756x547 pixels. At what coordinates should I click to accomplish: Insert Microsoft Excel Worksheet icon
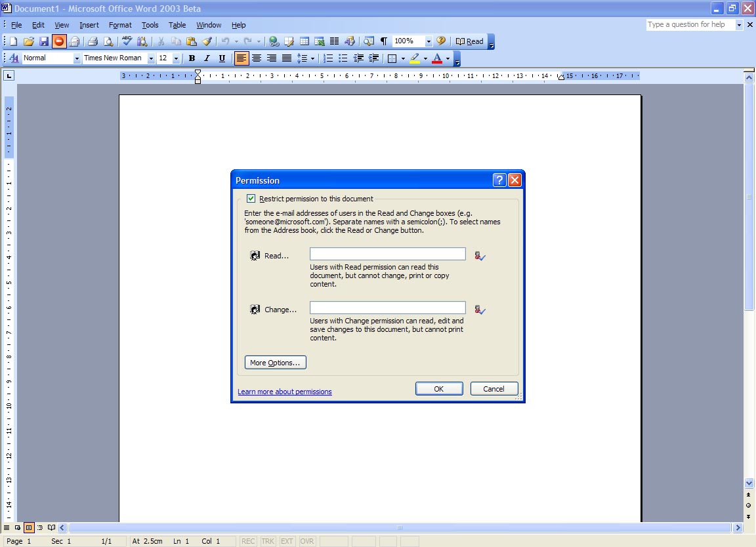tap(319, 41)
